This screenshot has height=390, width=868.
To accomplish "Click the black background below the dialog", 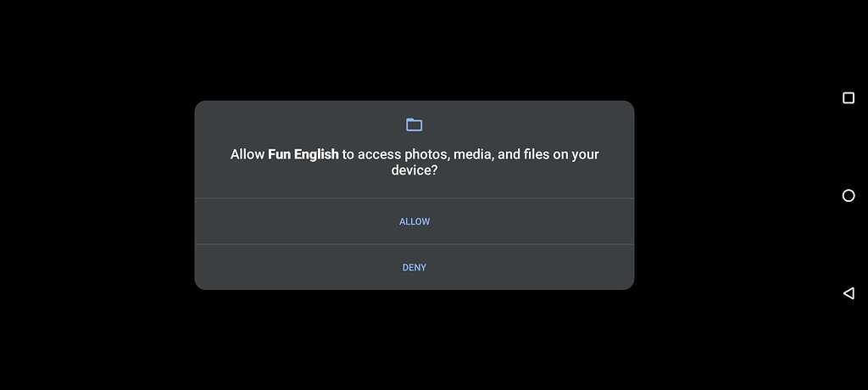I will point(414,340).
